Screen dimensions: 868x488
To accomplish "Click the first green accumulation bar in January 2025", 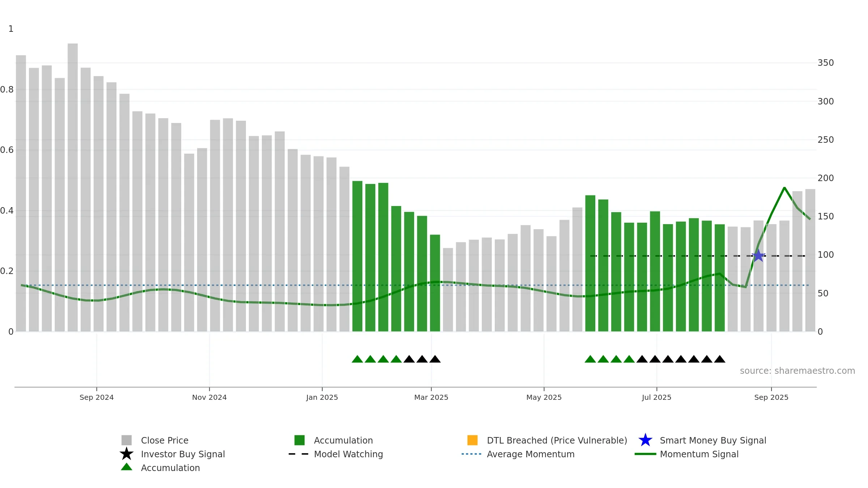I will click(x=357, y=256).
